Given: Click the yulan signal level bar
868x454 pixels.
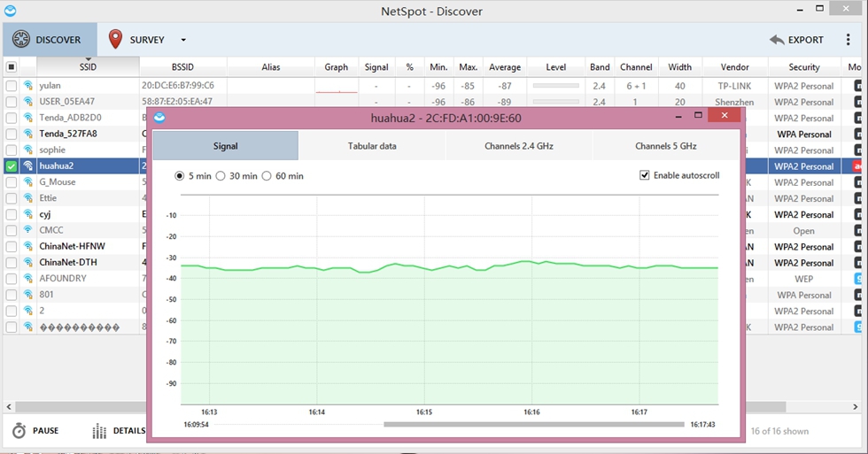Looking at the screenshot, I should [x=556, y=86].
